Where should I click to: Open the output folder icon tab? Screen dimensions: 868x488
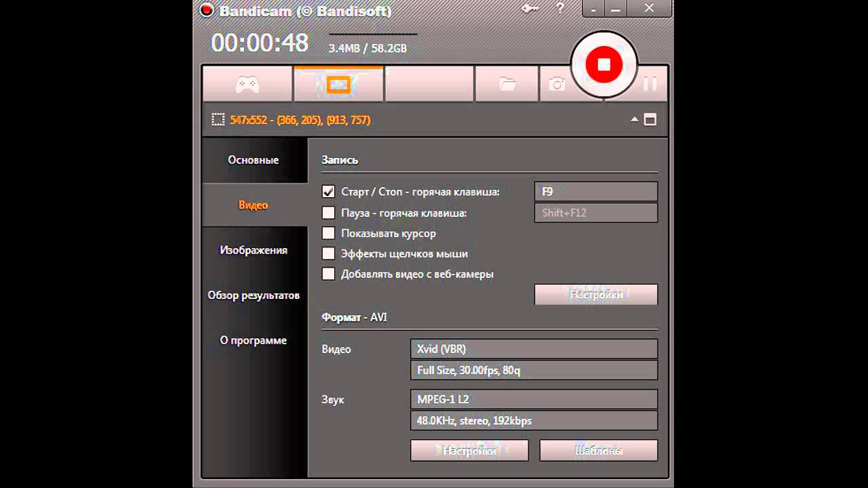[x=507, y=84]
